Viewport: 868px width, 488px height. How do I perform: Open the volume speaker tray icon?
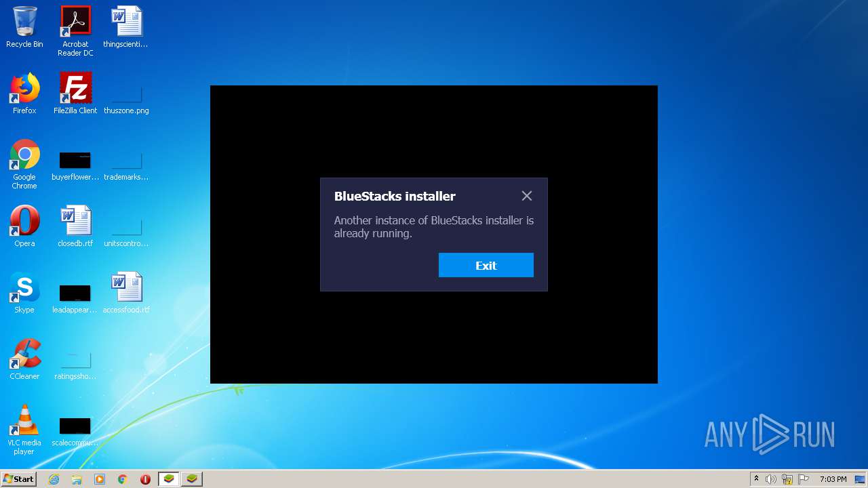pyautogui.click(x=771, y=479)
